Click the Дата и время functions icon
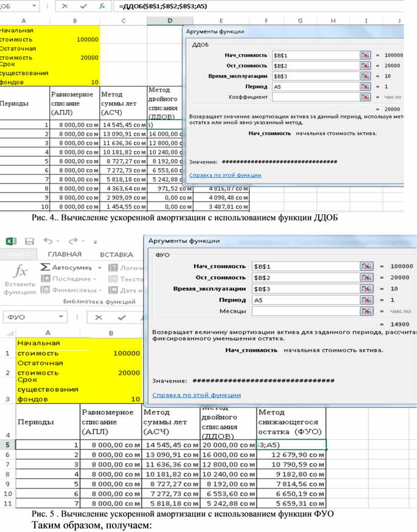Viewport: 417px width, 532px height. 113,290
